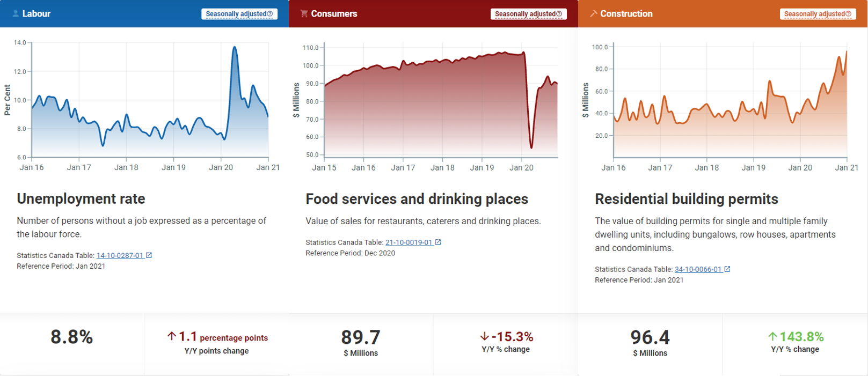
Task: Open Statistics Canada table 21-10-0019-01 link
Action: click(x=409, y=242)
